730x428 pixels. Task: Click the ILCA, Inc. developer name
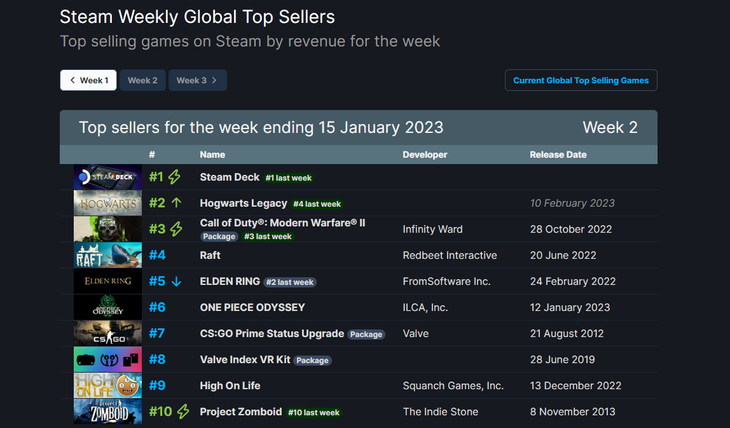[x=425, y=307]
